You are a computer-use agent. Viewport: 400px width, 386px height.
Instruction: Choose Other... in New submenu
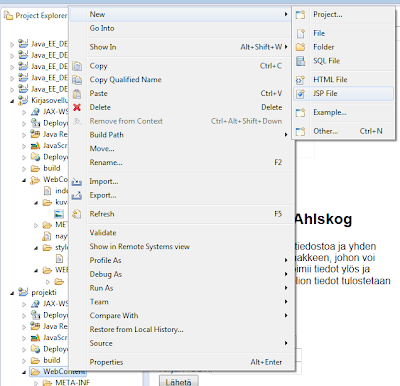[344, 131]
